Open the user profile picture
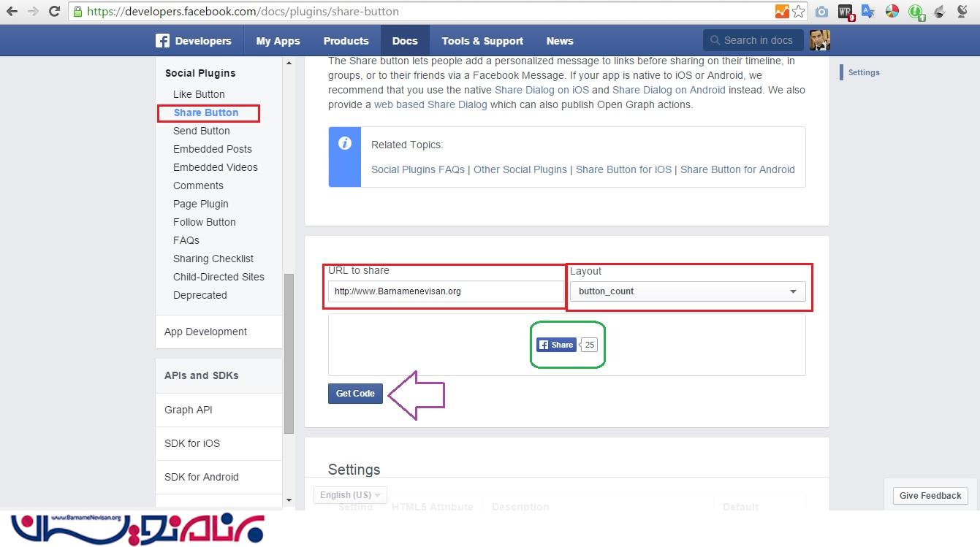The image size is (980, 547). (819, 40)
